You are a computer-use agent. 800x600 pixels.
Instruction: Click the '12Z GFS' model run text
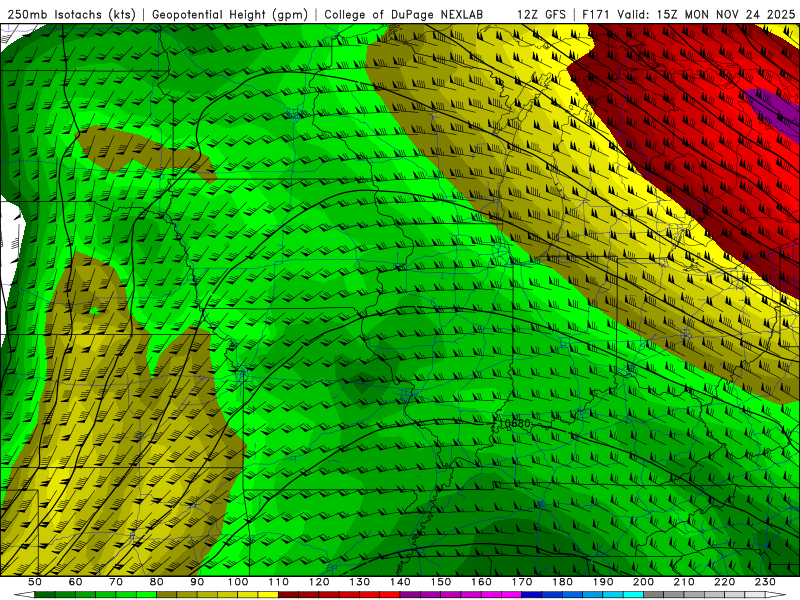pos(541,15)
